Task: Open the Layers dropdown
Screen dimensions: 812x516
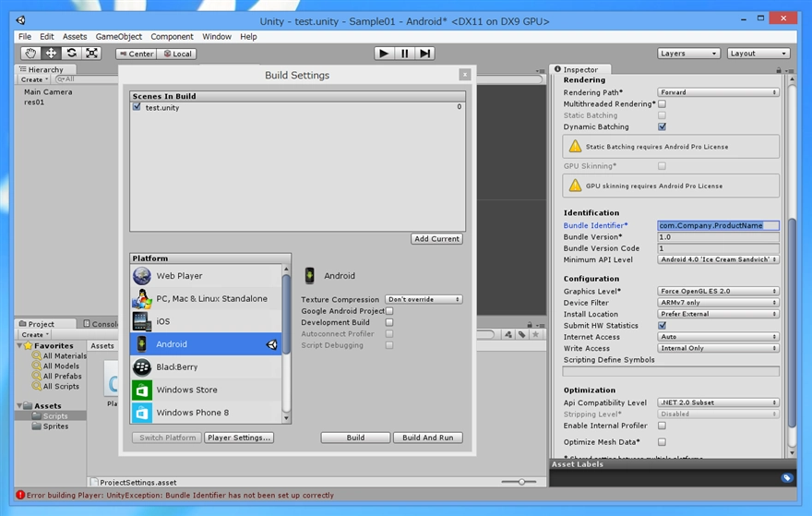Action: pos(688,54)
